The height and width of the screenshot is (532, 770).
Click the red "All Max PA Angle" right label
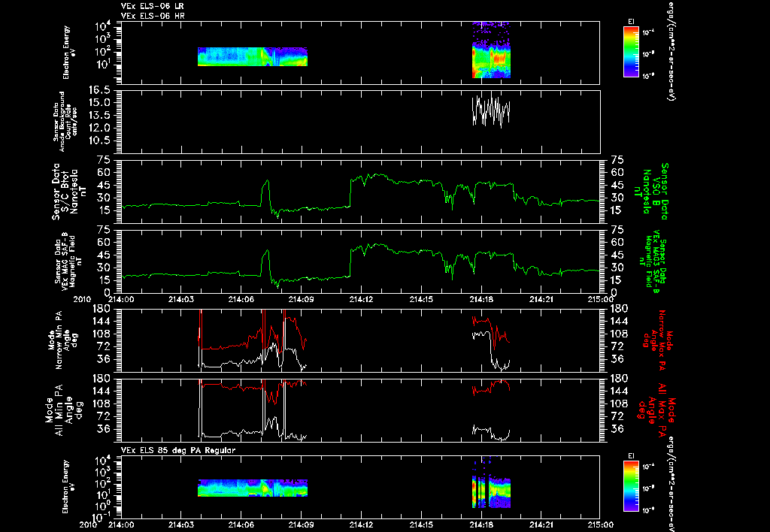[656, 410]
